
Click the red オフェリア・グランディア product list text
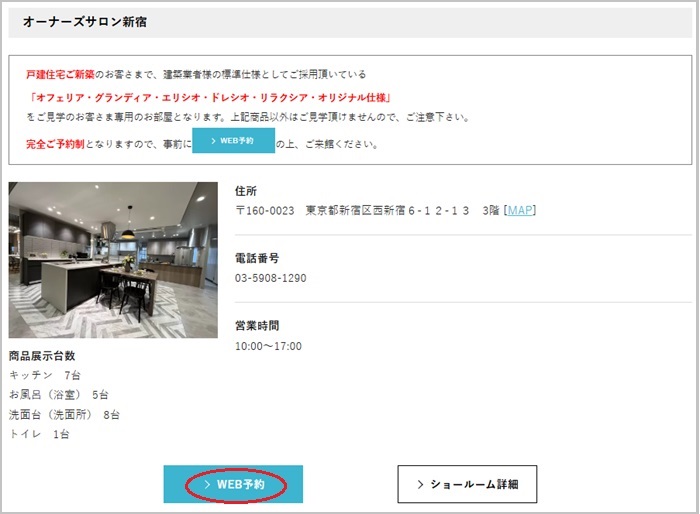(x=210, y=97)
